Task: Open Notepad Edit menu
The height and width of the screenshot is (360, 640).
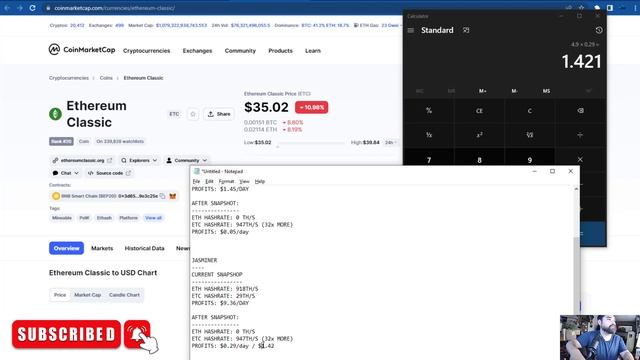Action: point(209,181)
